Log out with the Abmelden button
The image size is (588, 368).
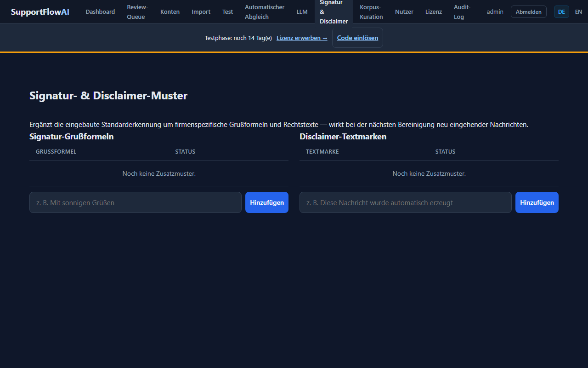coord(529,12)
